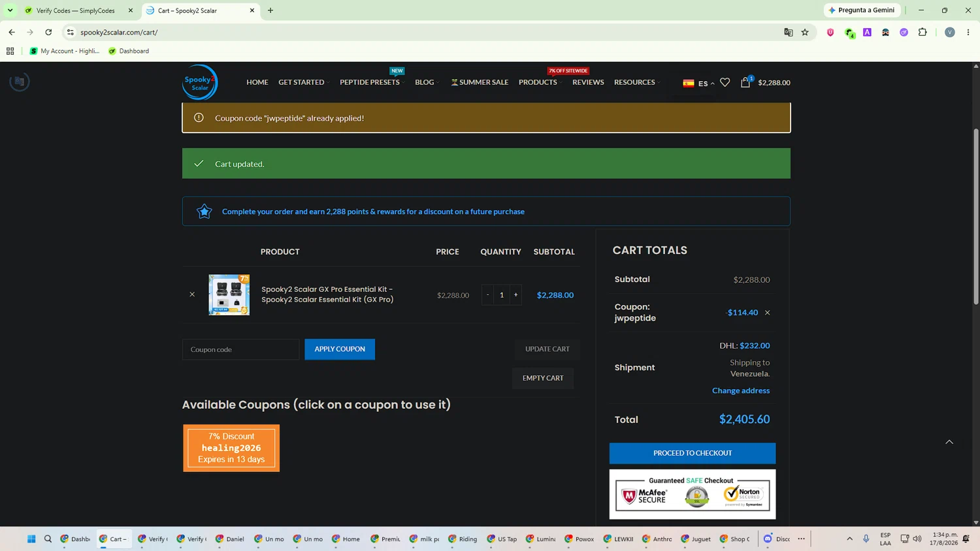Open the red shield extension icon
The image size is (980, 551).
pos(830,32)
